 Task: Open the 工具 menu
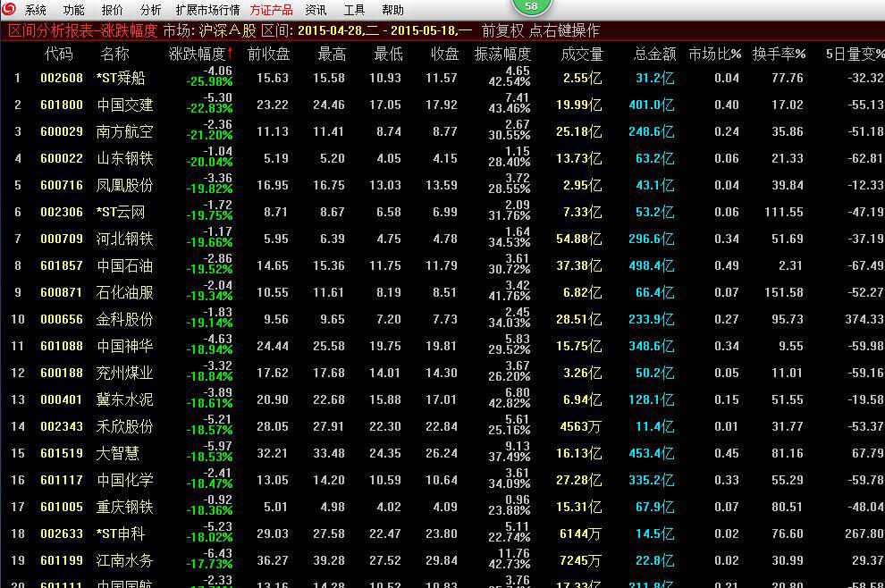click(354, 10)
